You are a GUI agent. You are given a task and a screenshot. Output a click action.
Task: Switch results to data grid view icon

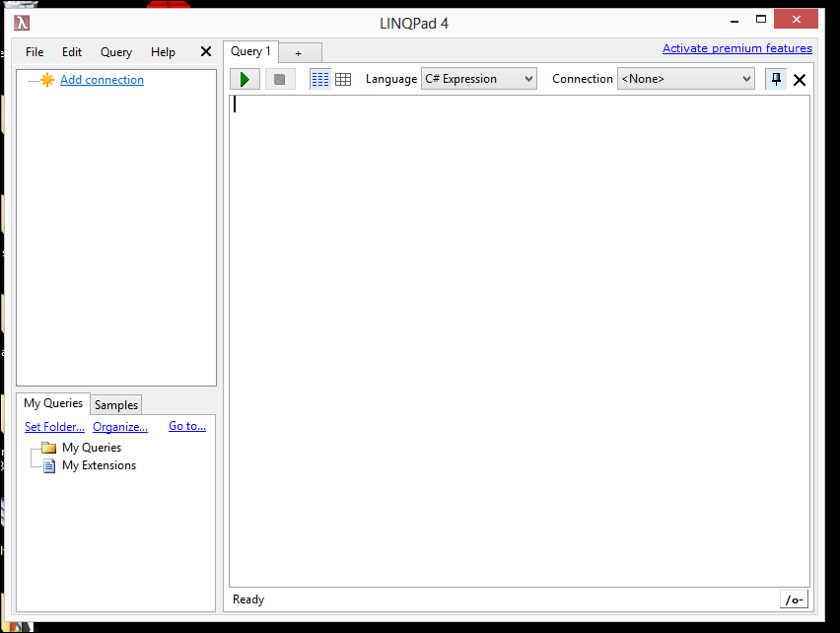coord(343,79)
